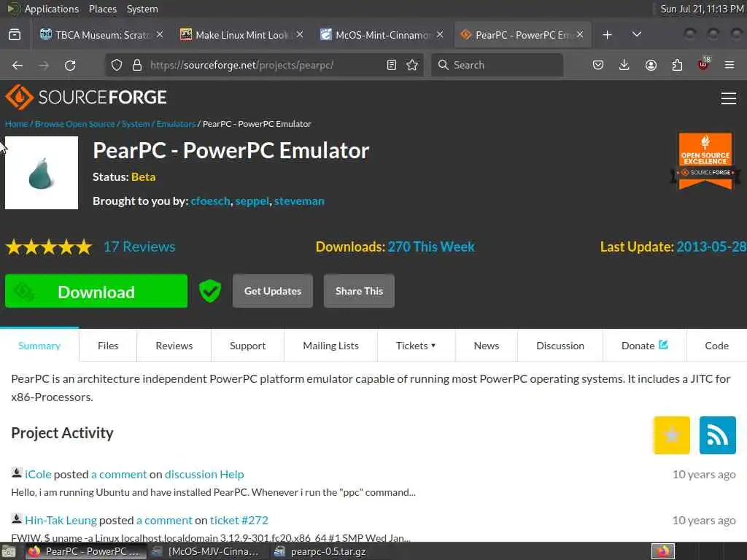Open the Firefox View icon
Viewport: 747px width, 560px height.
pos(15,35)
